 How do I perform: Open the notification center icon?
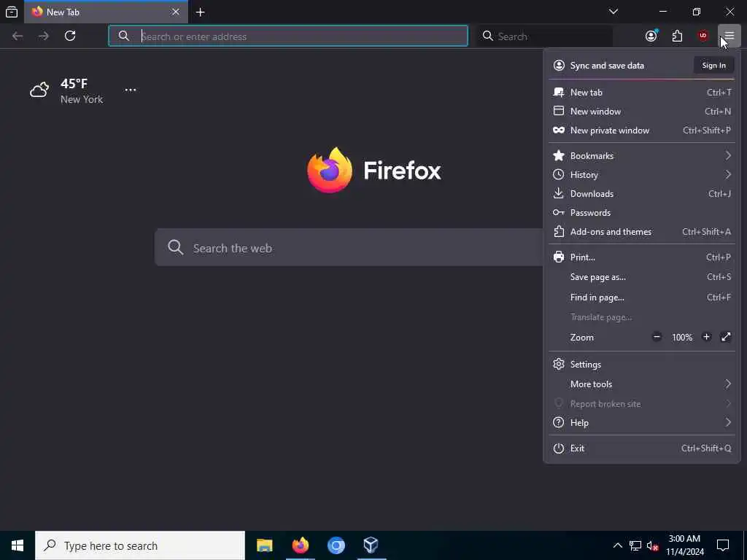723,545
